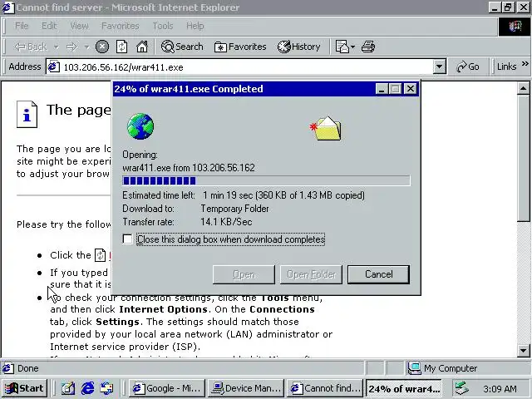
Task: Open the File menu
Action: click(22, 26)
